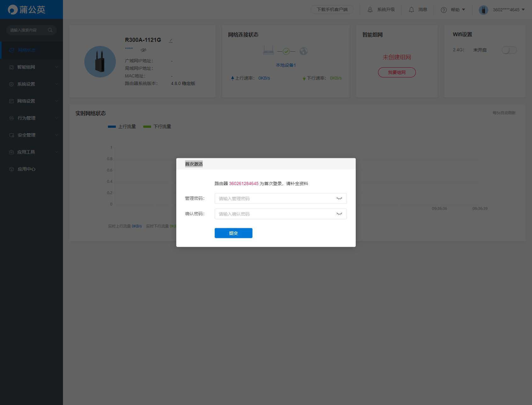This screenshot has height=405, width=532.
Task: Click the 上行速率 up arrow icon
Action: pyautogui.click(x=233, y=78)
